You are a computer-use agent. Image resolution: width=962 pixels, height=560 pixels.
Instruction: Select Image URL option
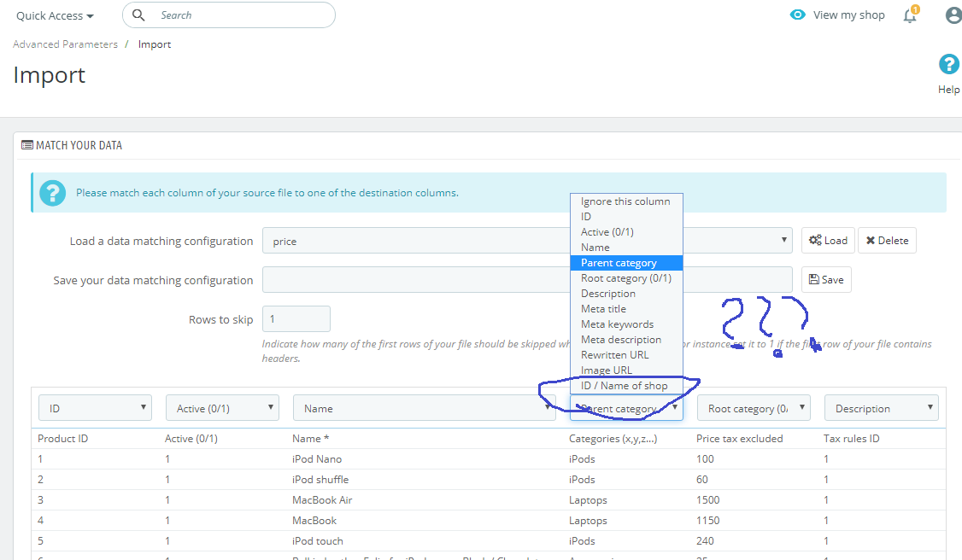click(625, 370)
